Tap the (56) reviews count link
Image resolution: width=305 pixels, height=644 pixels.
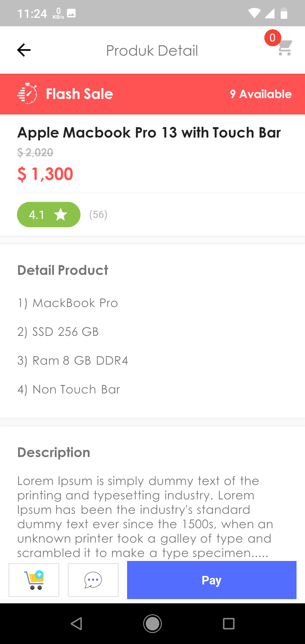98,214
